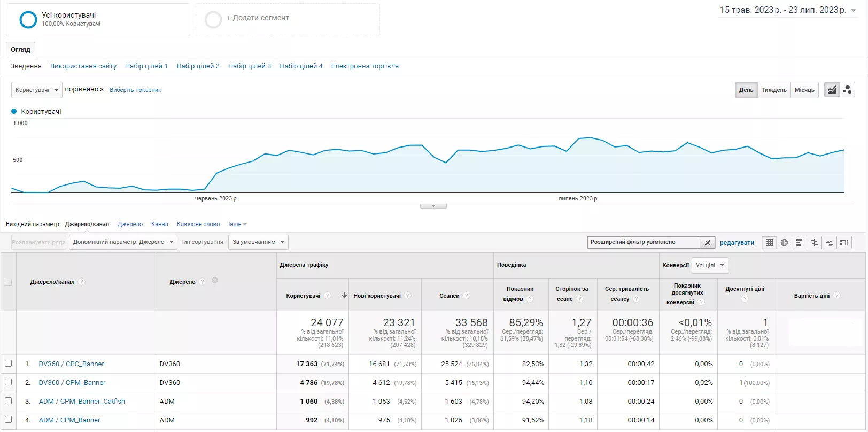Image resolution: width=868 pixels, height=432 pixels.
Task: Select the Зведення tab
Action: [x=26, y=66]
